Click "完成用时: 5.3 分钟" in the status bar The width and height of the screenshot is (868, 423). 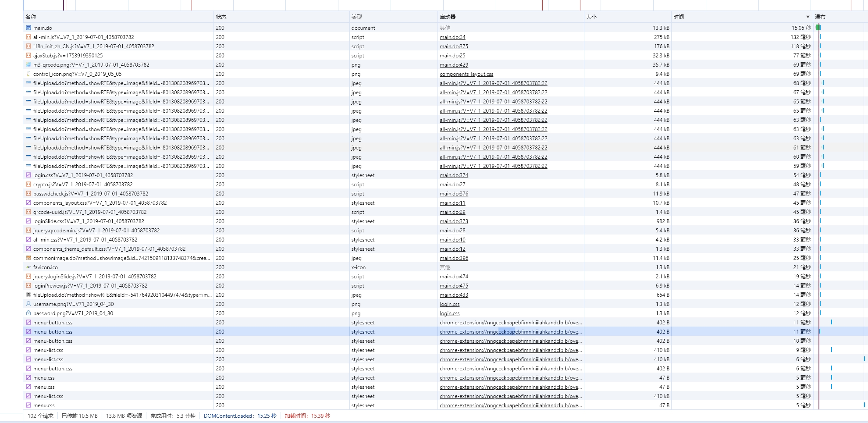click(x=173, y=416)
